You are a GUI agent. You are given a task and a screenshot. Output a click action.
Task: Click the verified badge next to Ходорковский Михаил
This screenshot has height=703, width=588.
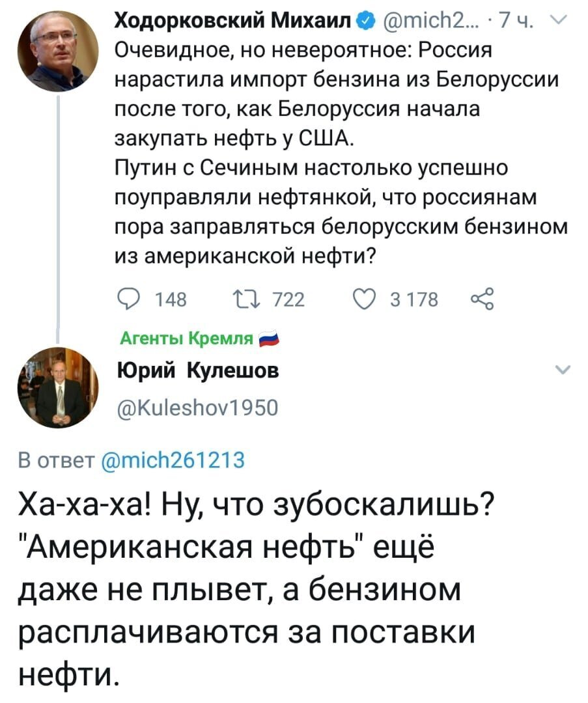click(364, 21)
